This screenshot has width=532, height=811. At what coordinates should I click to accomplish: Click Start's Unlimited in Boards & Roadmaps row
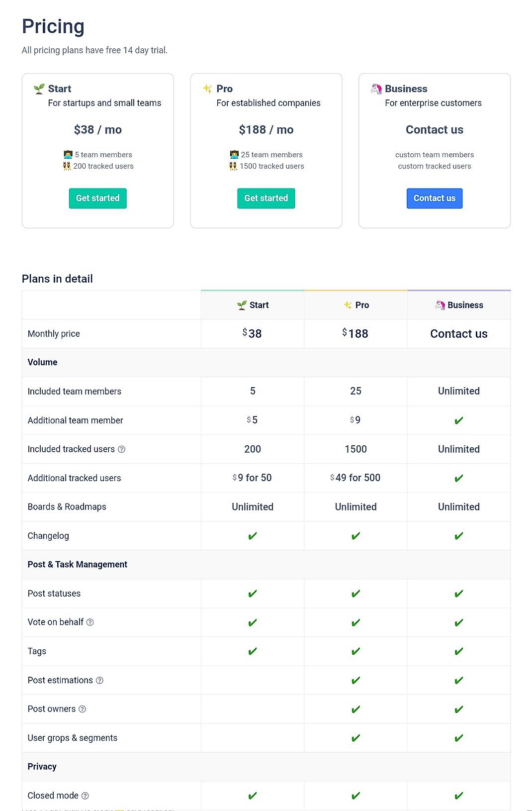pos(253,507)
